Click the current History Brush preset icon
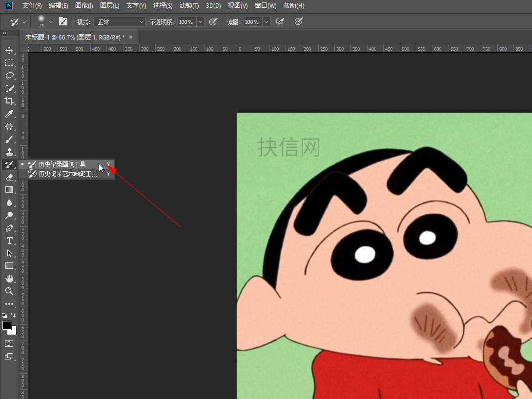 pos(14,22)
